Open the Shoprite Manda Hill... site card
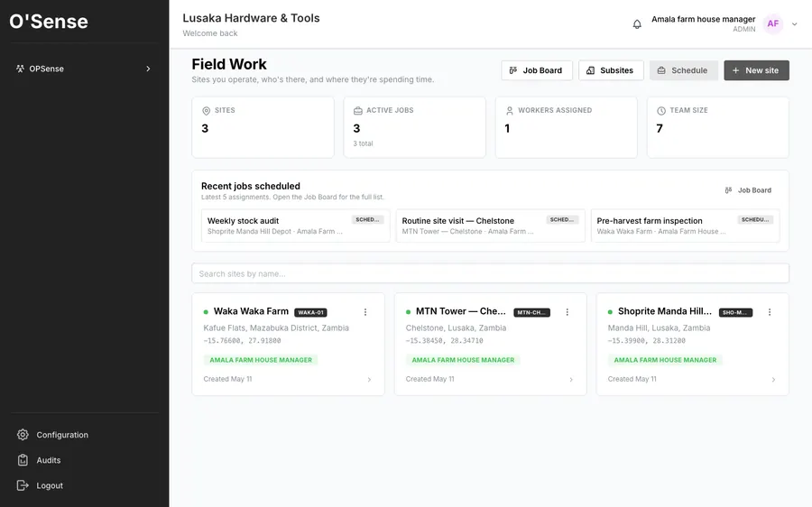This screenshot has width=812, height=507. pos(693,345)
